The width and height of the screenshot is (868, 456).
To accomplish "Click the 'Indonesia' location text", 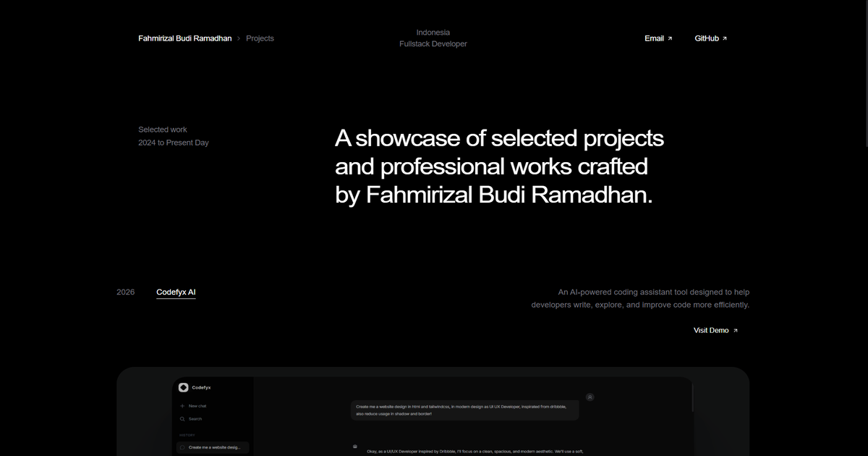I will (433, 33).
